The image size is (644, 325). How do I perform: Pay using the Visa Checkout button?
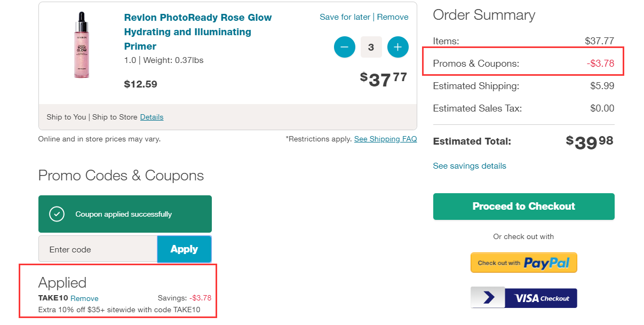click(x=523, y=298)
